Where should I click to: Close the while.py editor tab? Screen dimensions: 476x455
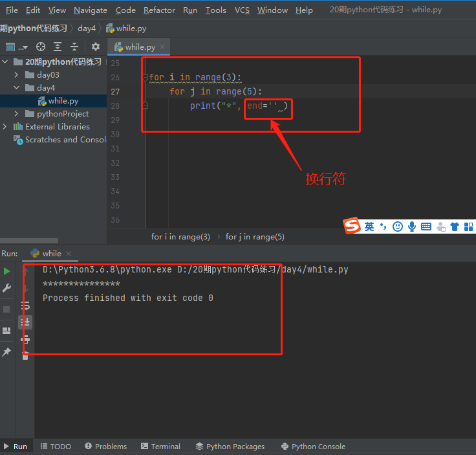[162, 47]
